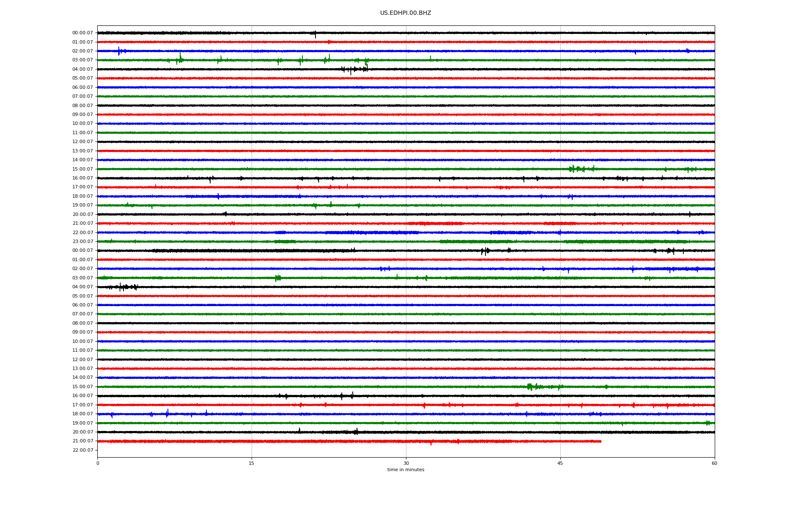Click the 'time in minutes' axis label

pyautogui.click(x=406, y=470)
